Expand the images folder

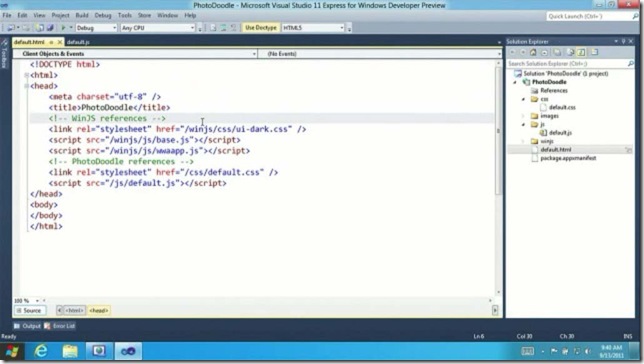click(523, 116)
